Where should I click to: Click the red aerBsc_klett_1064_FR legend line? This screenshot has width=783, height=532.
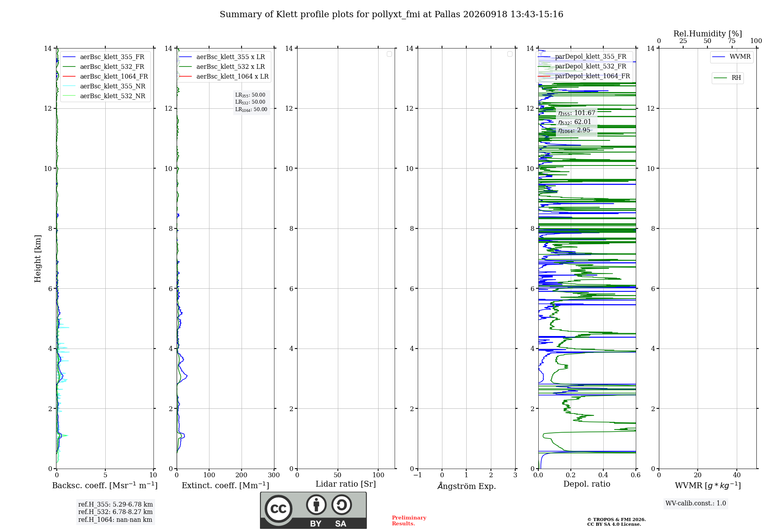tap(69, 77)
